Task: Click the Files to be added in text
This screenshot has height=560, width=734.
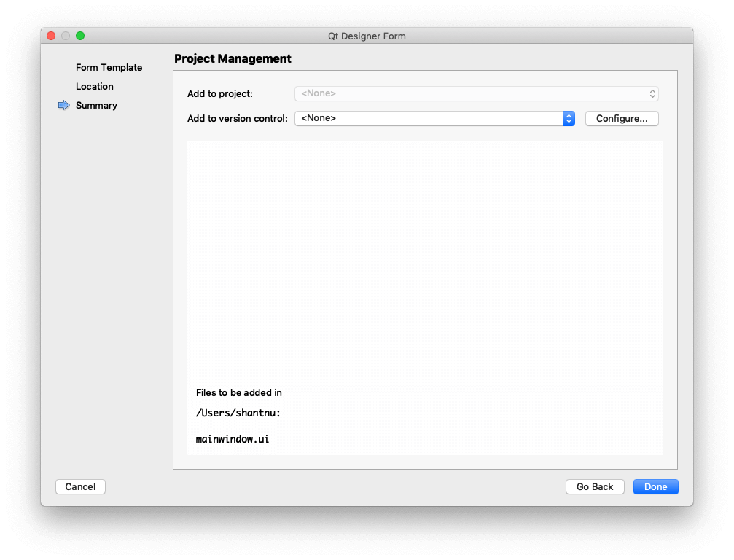Action: (239, 393)
